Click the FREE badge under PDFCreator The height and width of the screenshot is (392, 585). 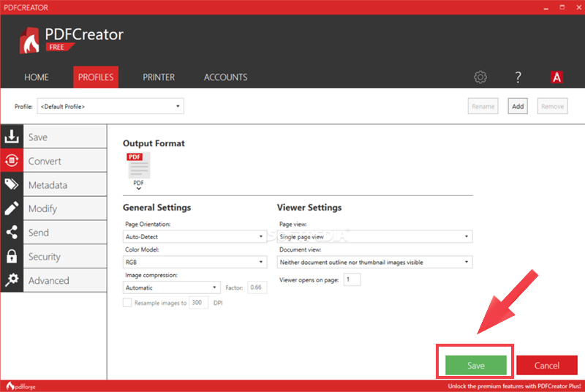pyautogui.click(x=60, y=47)
